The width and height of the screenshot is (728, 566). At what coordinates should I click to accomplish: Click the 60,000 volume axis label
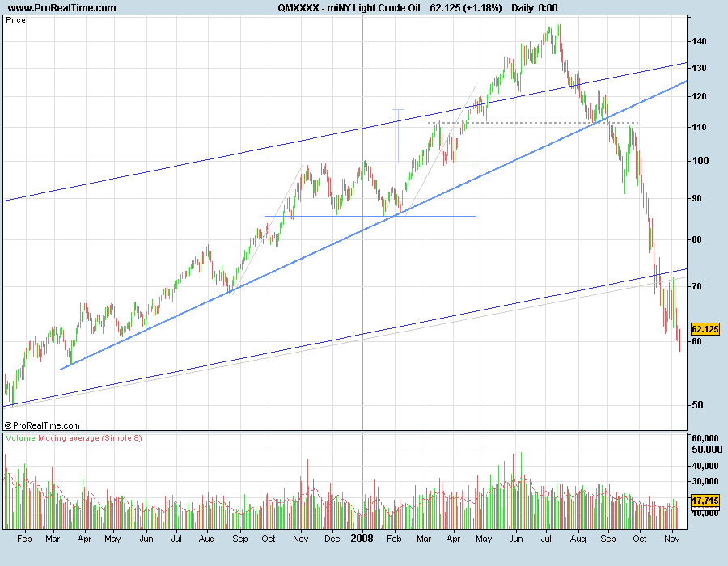coord(705,438)
